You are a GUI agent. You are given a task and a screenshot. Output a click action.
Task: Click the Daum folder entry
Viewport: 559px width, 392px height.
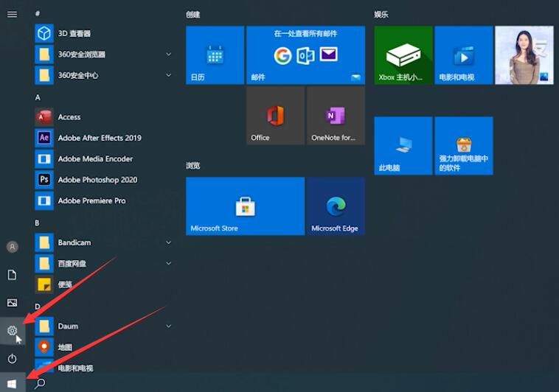[103, 326]
